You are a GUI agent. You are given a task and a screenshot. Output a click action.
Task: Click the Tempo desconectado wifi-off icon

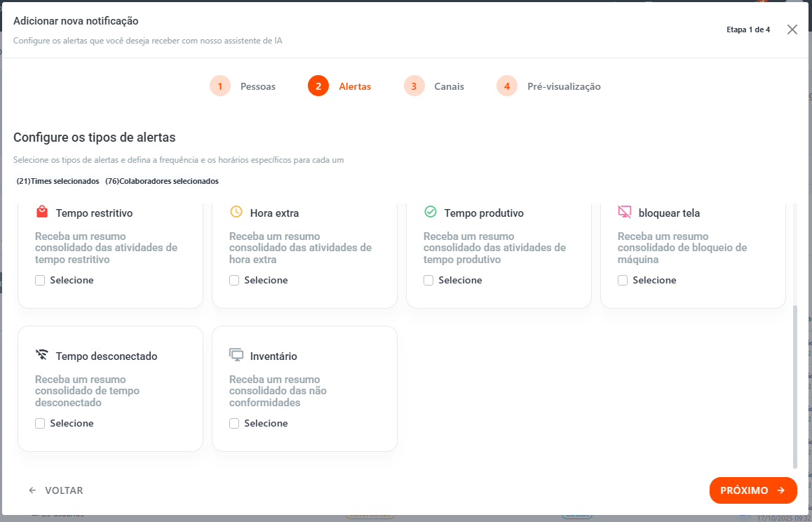(42, 355)
